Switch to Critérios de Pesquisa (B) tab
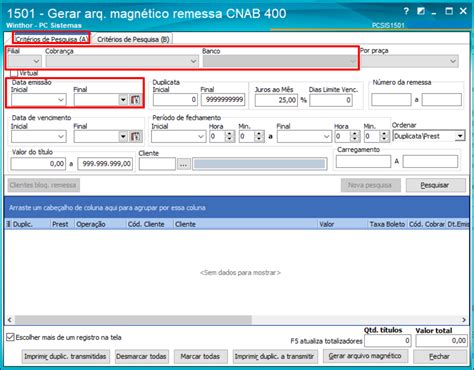 133,39
